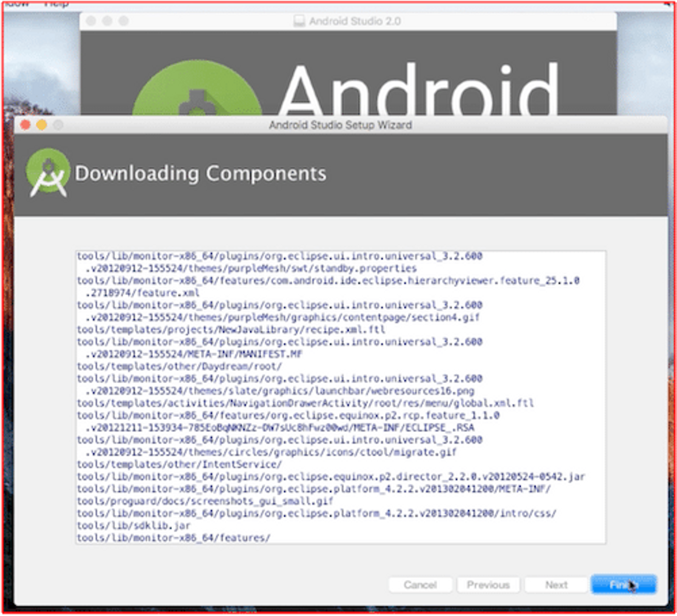Select the NewJavaLibrary/recipe.xml.ftl log line
The height and width of the screenshot is (616, 677).
(231, 330)
